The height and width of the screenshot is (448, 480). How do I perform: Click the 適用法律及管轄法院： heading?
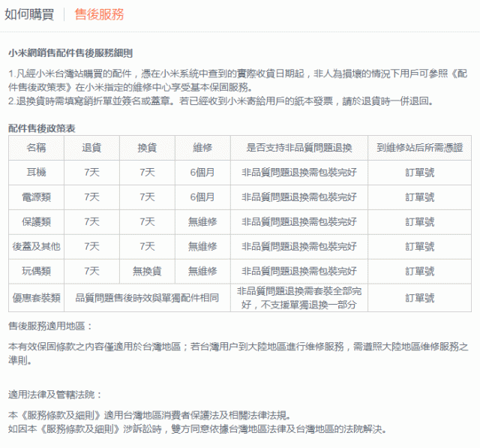[x=55, y=395]
